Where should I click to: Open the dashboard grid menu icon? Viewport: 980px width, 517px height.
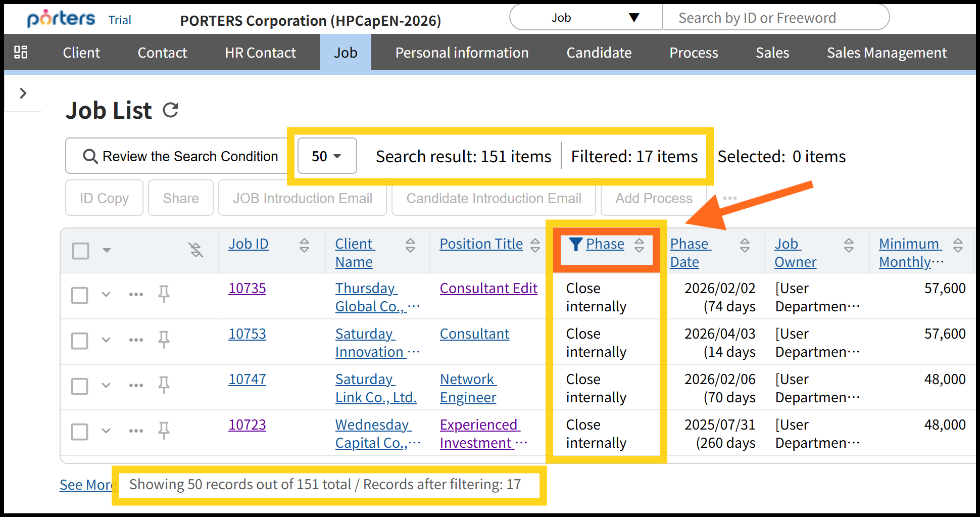point(21,52)
